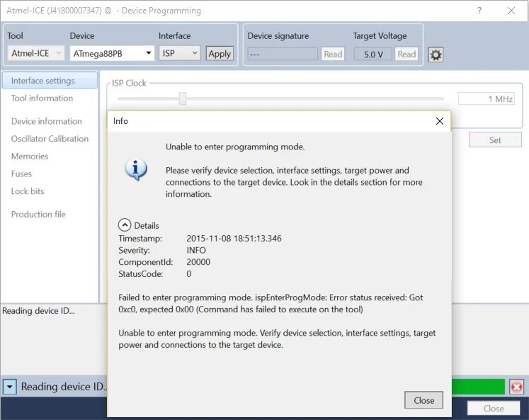Open Tool information page
The width and height of the screenshot is (529, 420).
pos(42,98)
